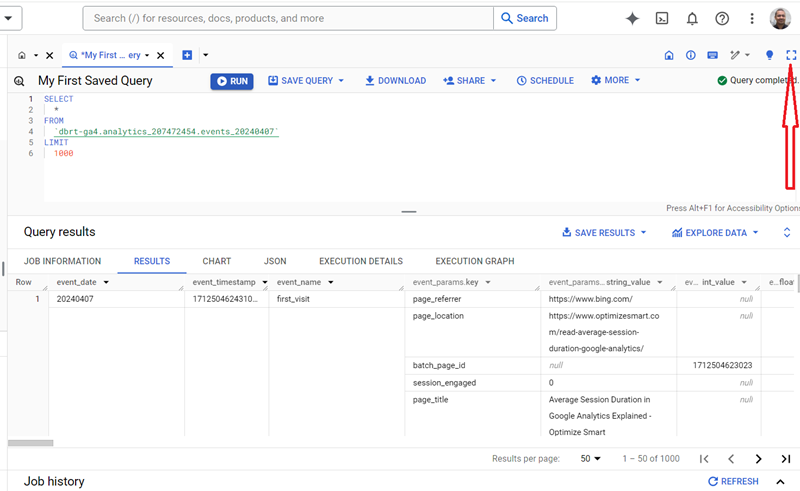The height and width of the screenshot is (491, 800).
Task: Switch to the Chart tab
Action: coord(217,261)
